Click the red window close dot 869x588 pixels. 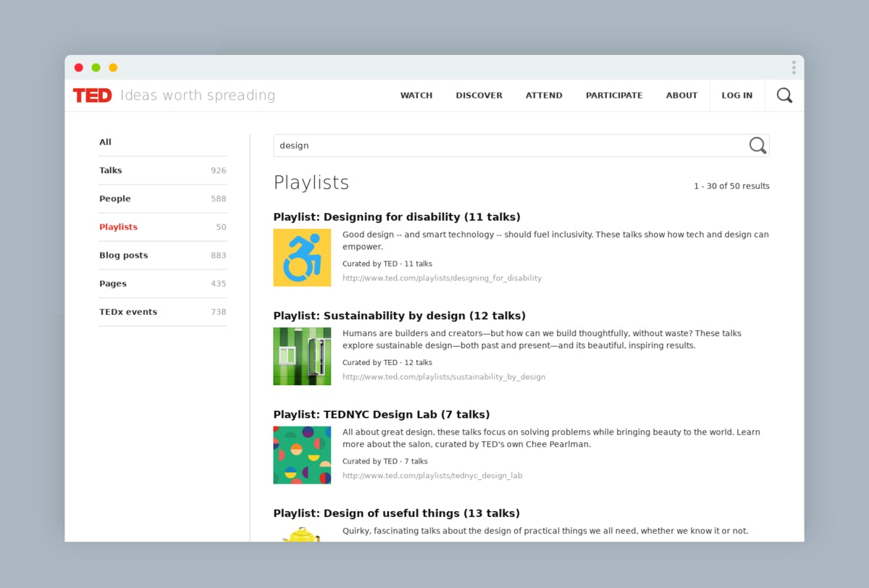coord(78,67)
